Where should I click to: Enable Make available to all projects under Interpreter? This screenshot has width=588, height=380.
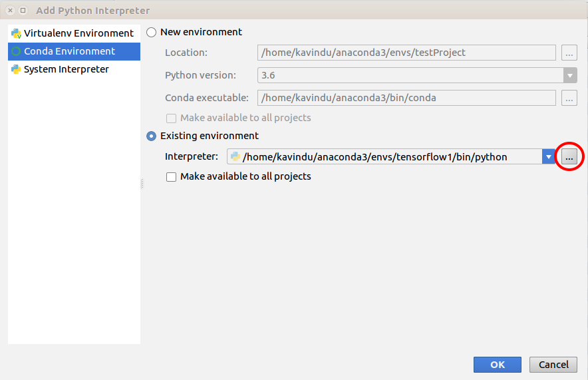[x=172, y=177]
